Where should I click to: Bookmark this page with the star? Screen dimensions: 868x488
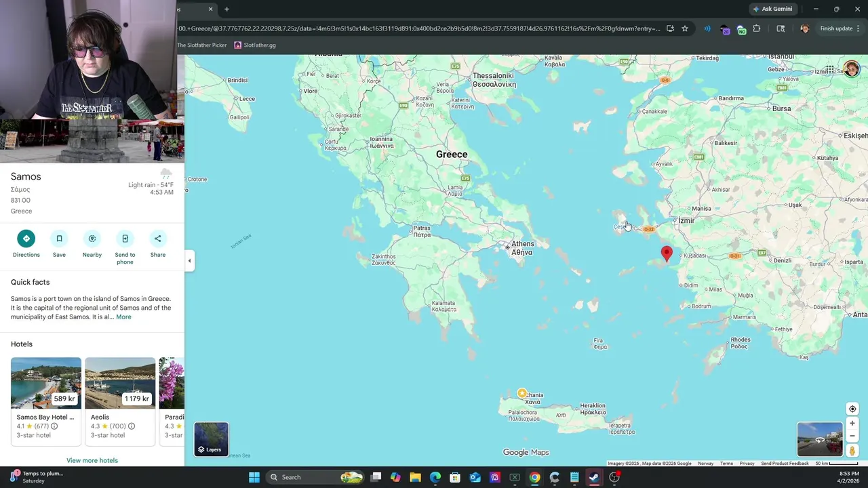[685, 28]
